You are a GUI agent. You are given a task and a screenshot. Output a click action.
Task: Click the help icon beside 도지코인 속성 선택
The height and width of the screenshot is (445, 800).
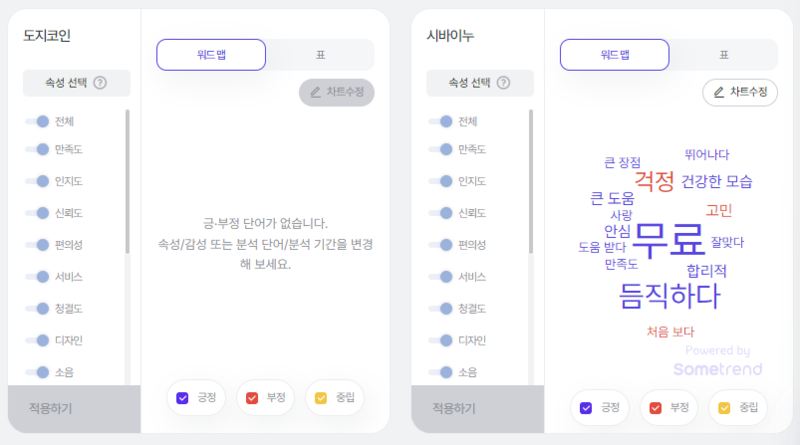101,83
